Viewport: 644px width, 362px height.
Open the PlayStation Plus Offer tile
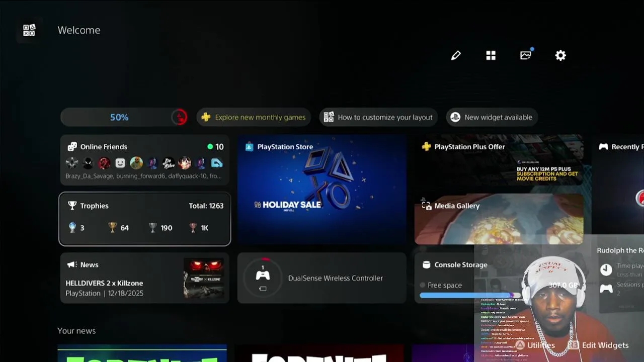point(499,160)
